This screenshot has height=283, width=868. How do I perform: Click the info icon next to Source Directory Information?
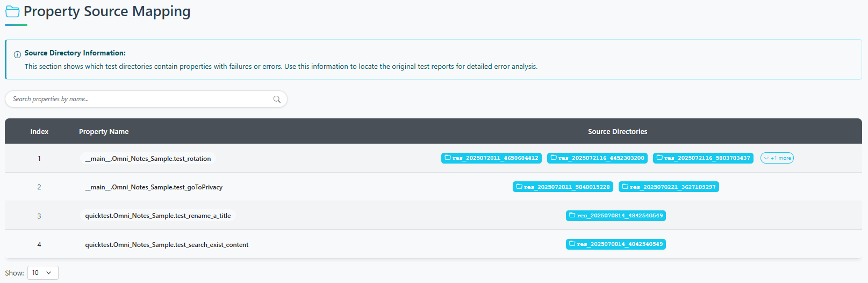[x=17, y=54]
